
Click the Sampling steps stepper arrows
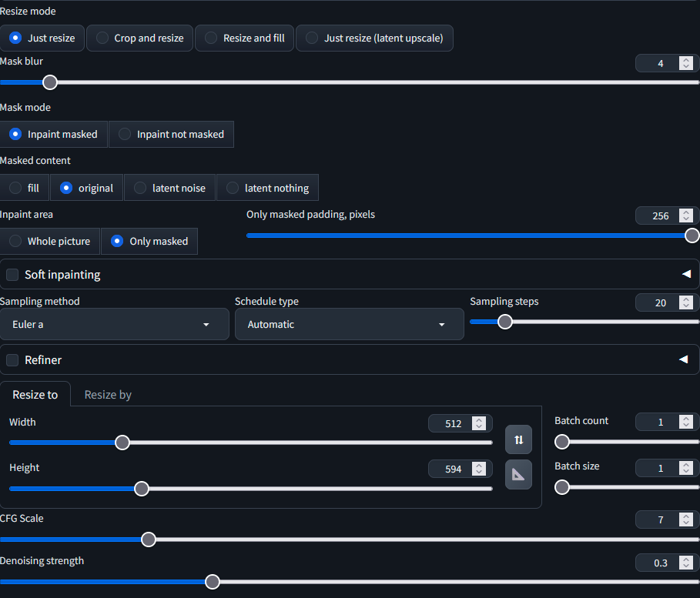(x=686, y=303)
